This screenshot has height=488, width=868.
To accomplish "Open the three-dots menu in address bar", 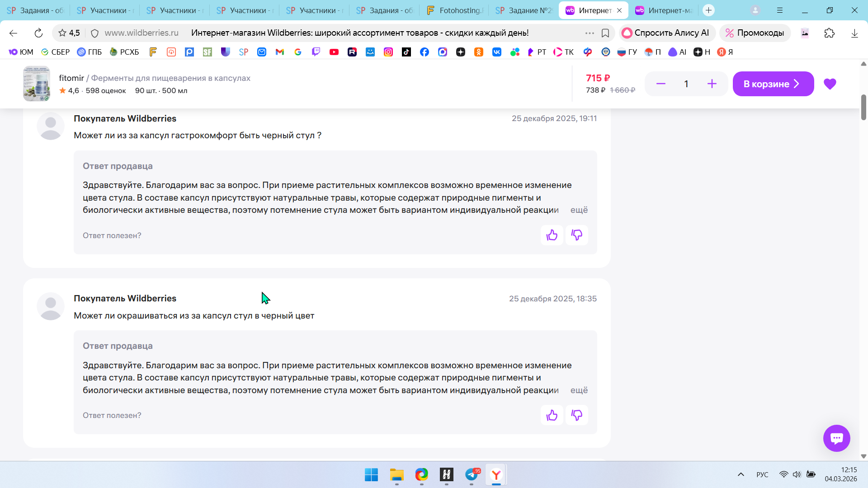I will (x=590, y=33).
